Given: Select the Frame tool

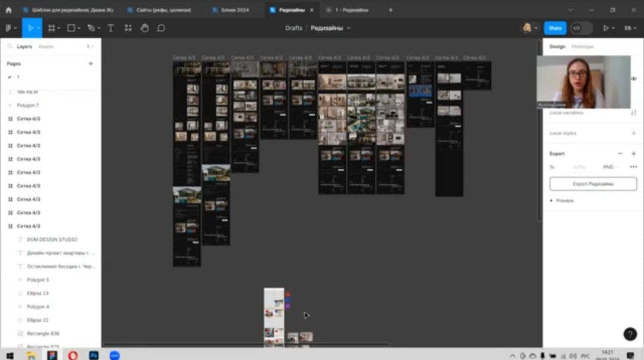Looking at the screenshot, I should coord(51,28).
